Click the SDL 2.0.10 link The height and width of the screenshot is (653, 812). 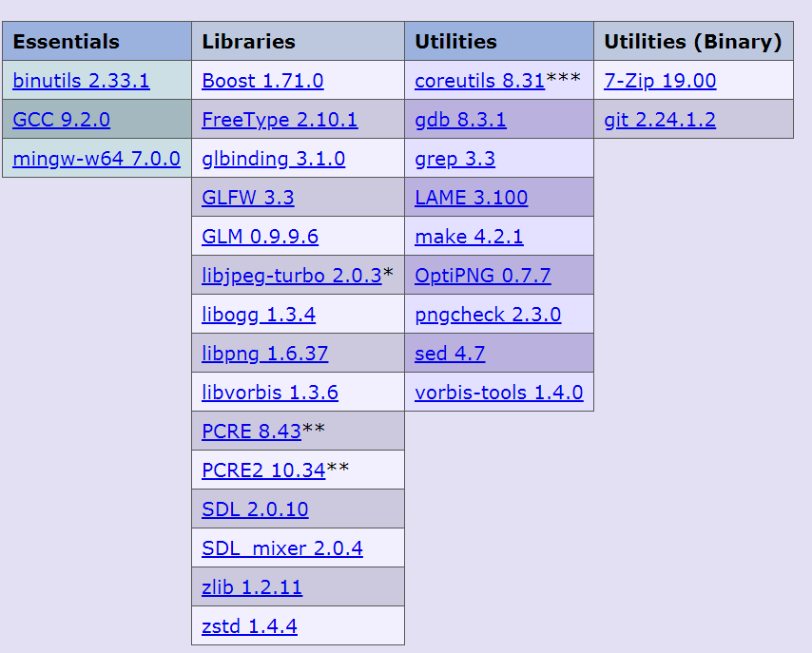[255, 509]
